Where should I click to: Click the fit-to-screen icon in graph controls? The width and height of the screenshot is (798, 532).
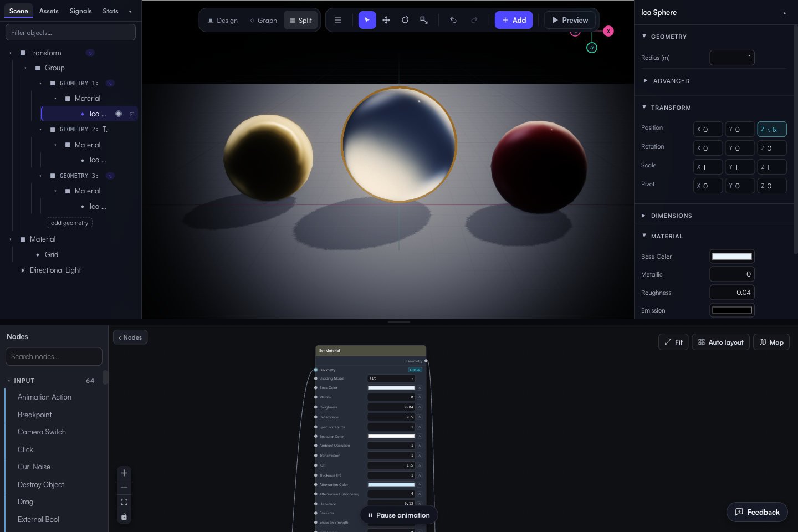[124, 502]
